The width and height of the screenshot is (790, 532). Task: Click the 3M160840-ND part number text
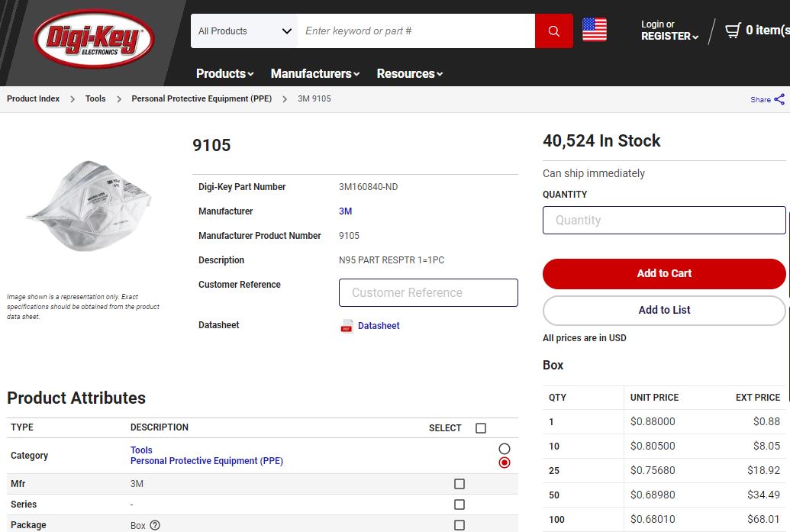point(369,187)
